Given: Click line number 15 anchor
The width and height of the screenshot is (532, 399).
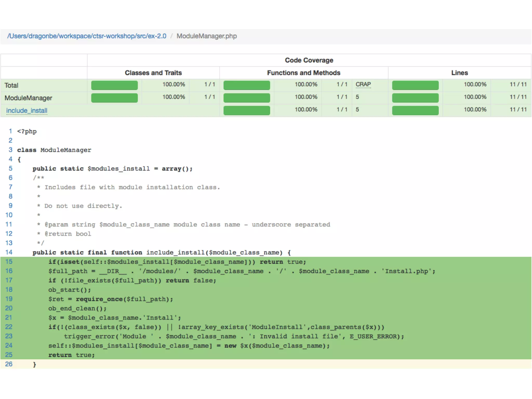Looking at the screenshot, I should tap(9, 262).
